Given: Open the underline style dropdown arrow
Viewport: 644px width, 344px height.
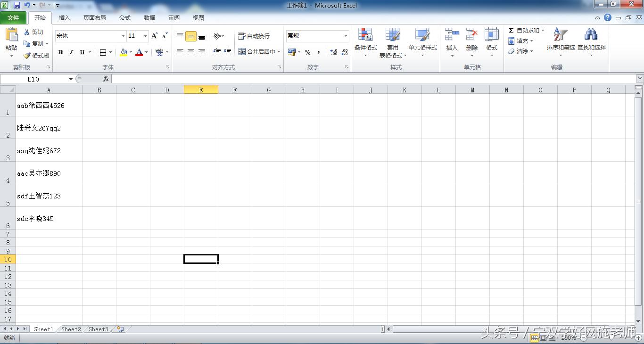Looking at the screenshot, I should pyautogui.click(x=90, y=52).
